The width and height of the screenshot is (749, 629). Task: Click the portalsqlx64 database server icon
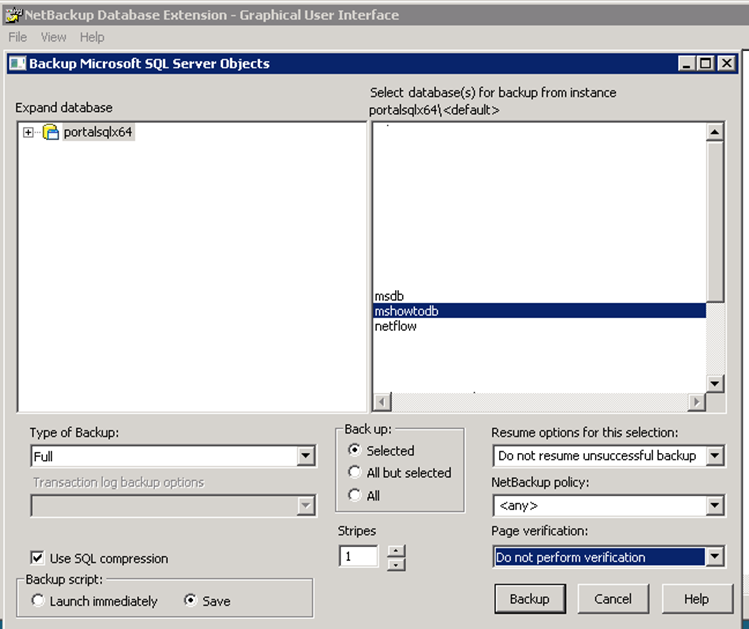pos(51,133)
